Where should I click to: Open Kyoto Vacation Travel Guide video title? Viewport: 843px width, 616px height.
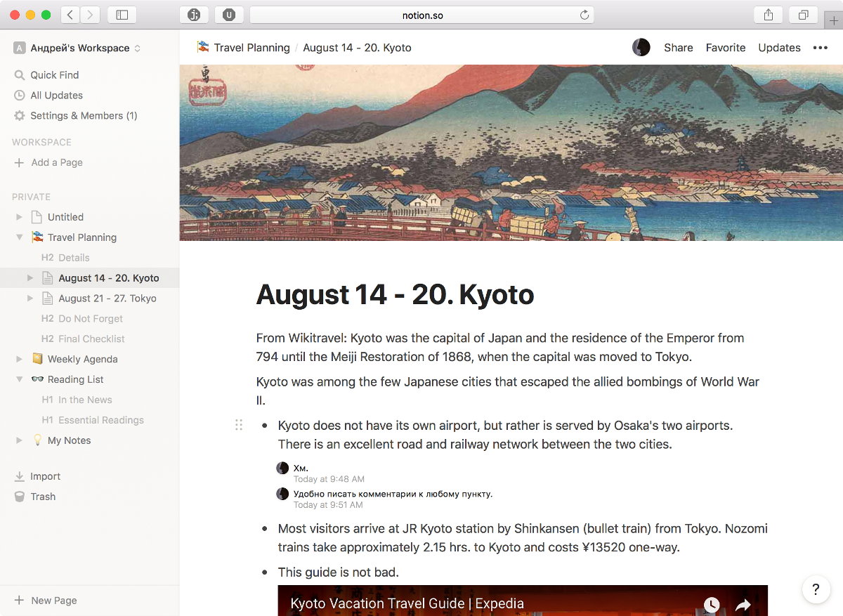pos(407,603)
